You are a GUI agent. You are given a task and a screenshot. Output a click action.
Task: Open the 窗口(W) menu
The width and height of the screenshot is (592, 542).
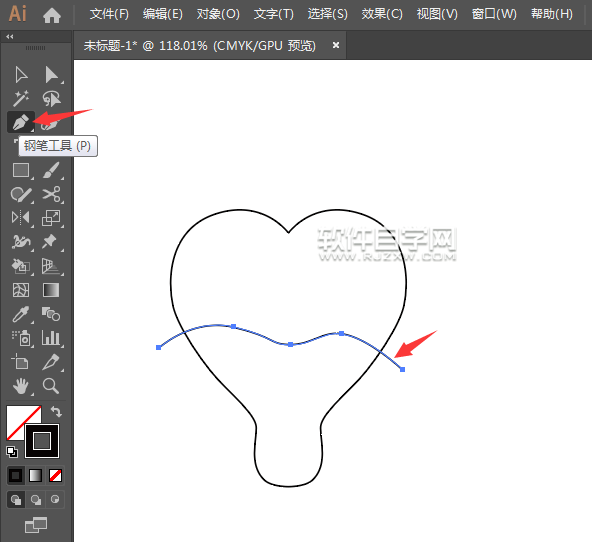pyautogui.click(x=494, y=14)
